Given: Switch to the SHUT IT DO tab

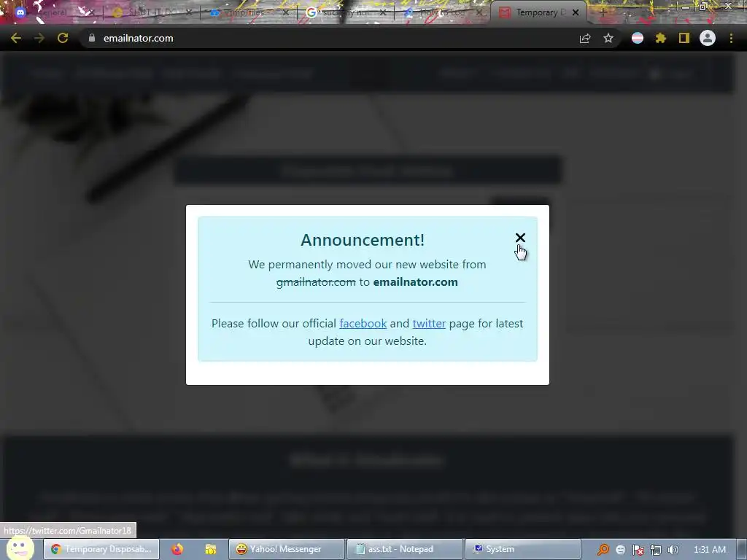Looking at the screenshot, I should tap(150, 12).
